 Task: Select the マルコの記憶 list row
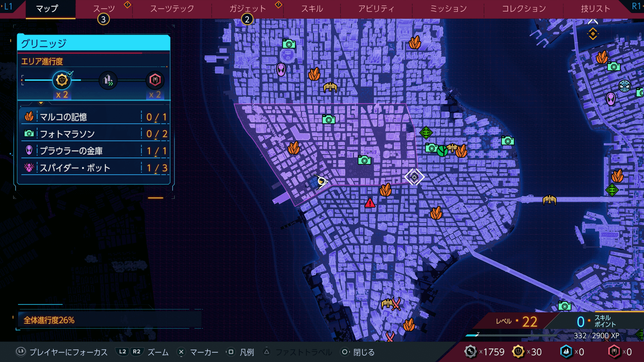coord(94,117)
